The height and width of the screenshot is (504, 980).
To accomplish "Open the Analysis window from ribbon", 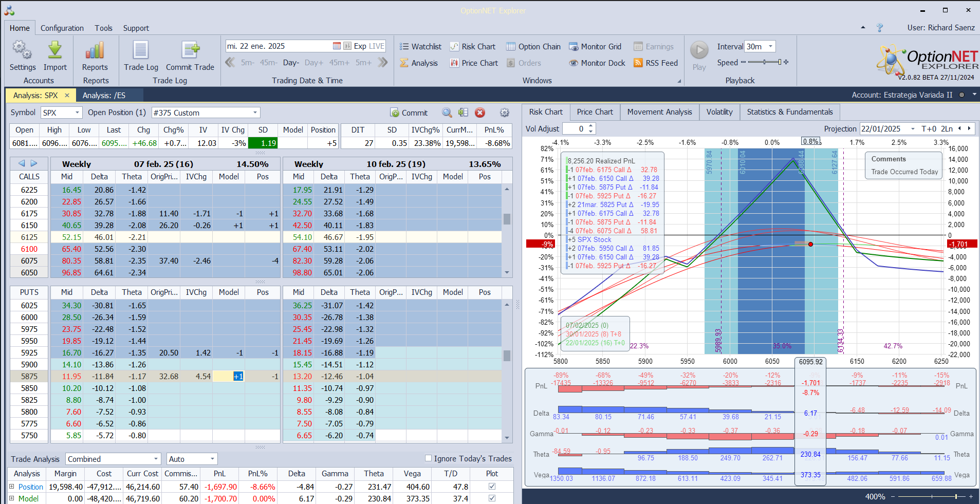I will click(x=419, y=63).
